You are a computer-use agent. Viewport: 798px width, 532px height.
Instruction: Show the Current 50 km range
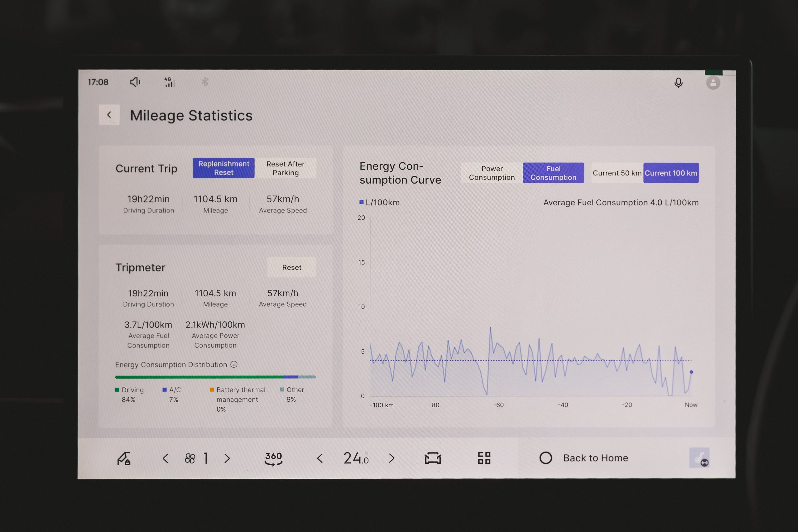point(617,173)
